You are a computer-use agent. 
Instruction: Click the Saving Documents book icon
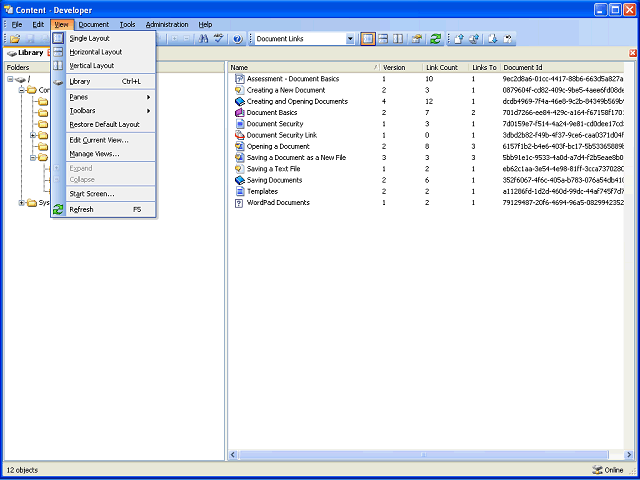click(x=239, y=180)
